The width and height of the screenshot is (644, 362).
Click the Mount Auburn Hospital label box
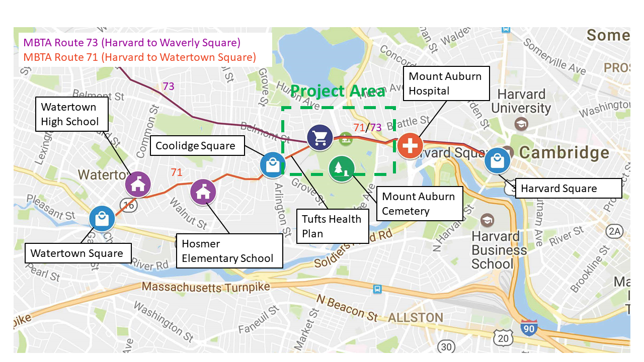(x=446, y=83)
